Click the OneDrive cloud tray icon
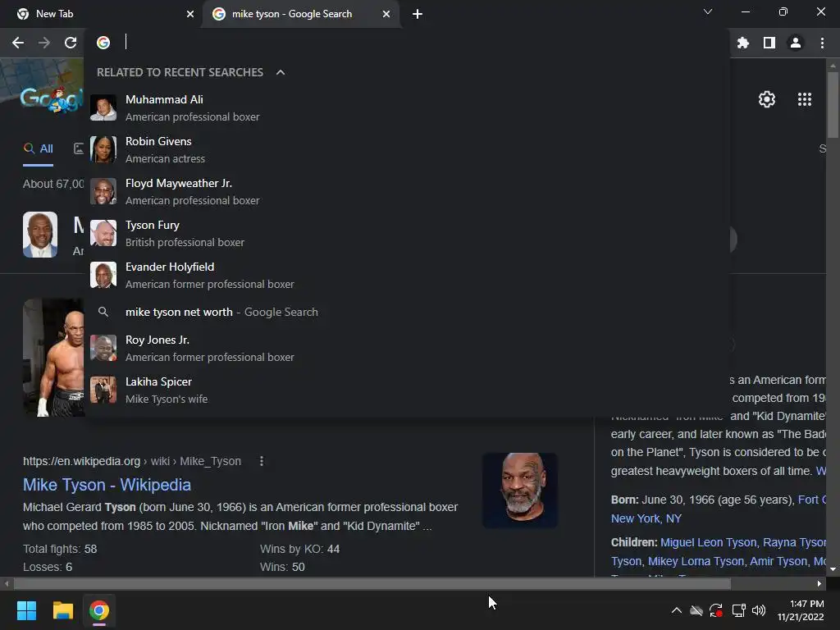Image resolution: width=840 pixels, height=630 pixels. 696,610
